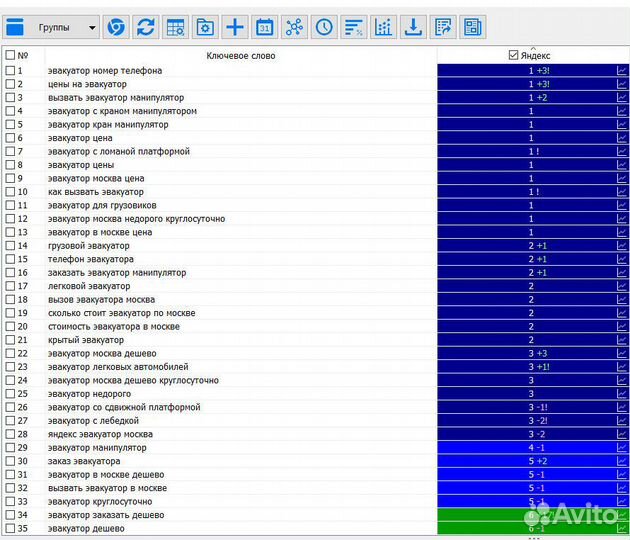
Task: Click the blue window icon left of Группы
Action: point(15,27)
